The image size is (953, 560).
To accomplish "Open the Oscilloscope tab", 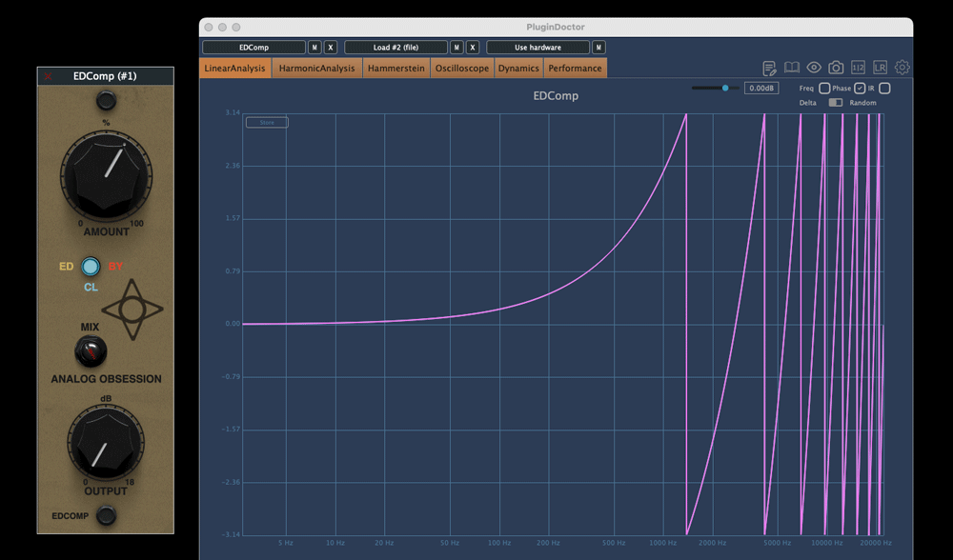I will pyautogui.click(x=462, y=68).
